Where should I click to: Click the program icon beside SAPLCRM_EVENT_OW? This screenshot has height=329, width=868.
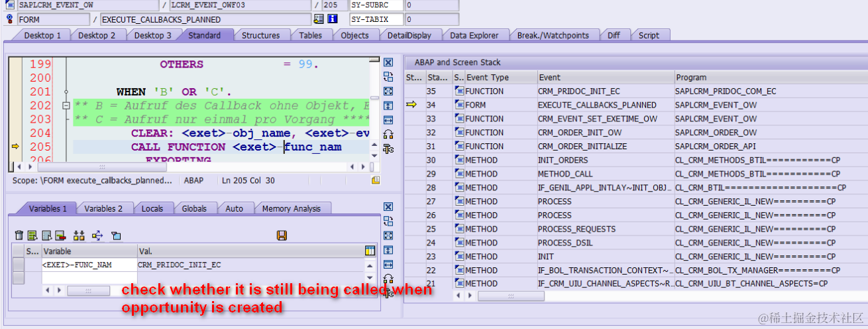(x=9, y=5)
